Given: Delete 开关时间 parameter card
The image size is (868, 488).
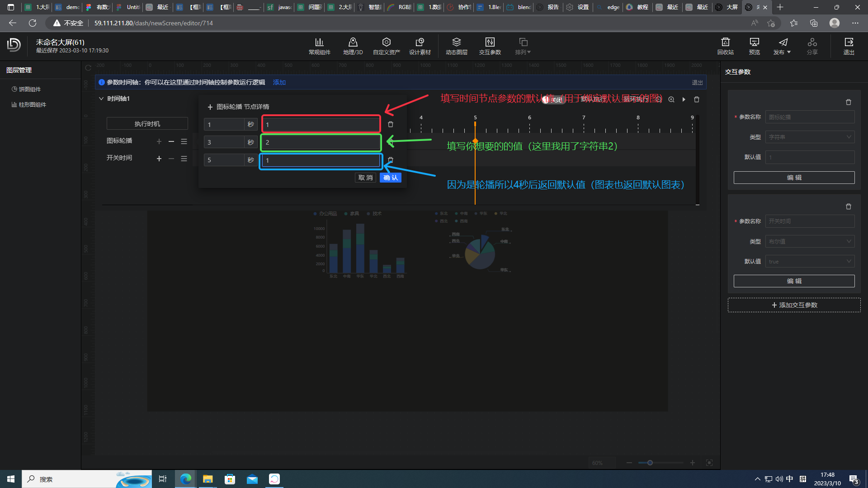Looking at the screenshot, I should [849, 206].
